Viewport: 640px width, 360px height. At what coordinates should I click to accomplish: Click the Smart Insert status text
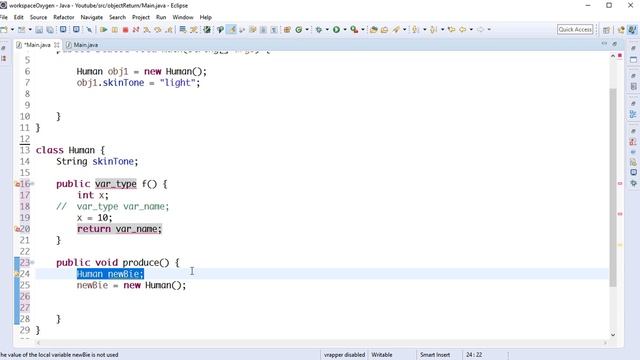coord(435,355)
